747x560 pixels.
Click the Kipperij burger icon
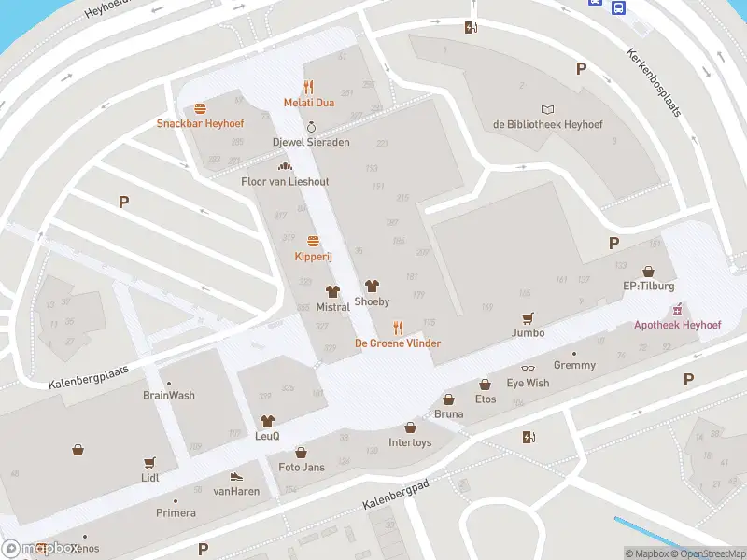tap(313, 242)
